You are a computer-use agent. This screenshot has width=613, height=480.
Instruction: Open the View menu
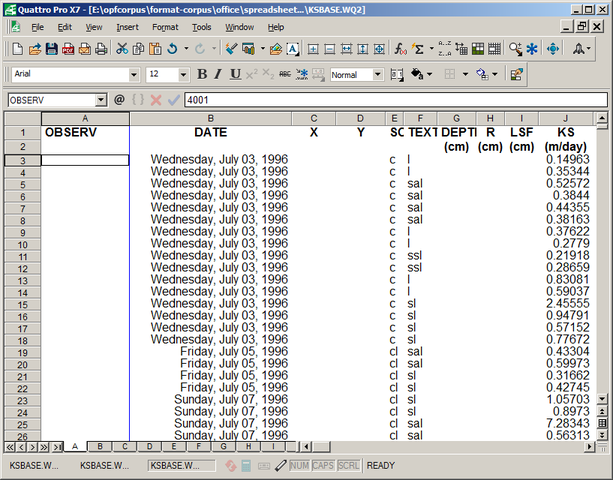[x=94, y=27]
